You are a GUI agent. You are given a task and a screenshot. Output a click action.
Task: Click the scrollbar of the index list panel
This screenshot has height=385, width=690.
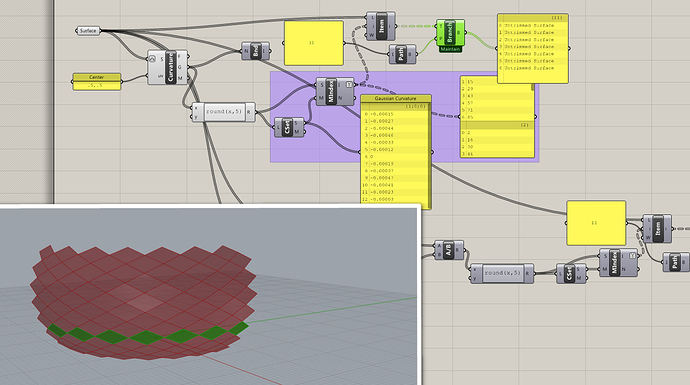click(533, 88)
